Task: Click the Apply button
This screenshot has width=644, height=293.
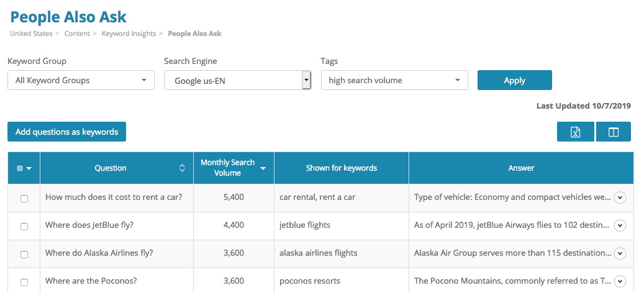Action: click(514, 80)
